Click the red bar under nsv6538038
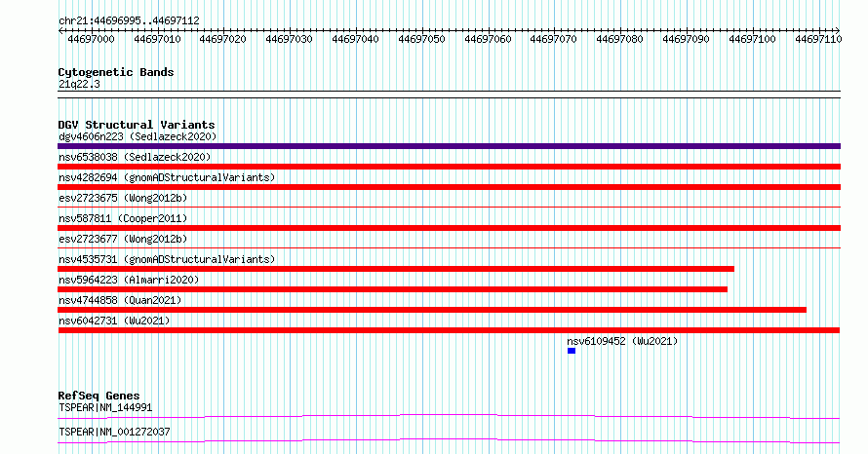The height and width of the screenshot is (454, 868). pos(449,167)
